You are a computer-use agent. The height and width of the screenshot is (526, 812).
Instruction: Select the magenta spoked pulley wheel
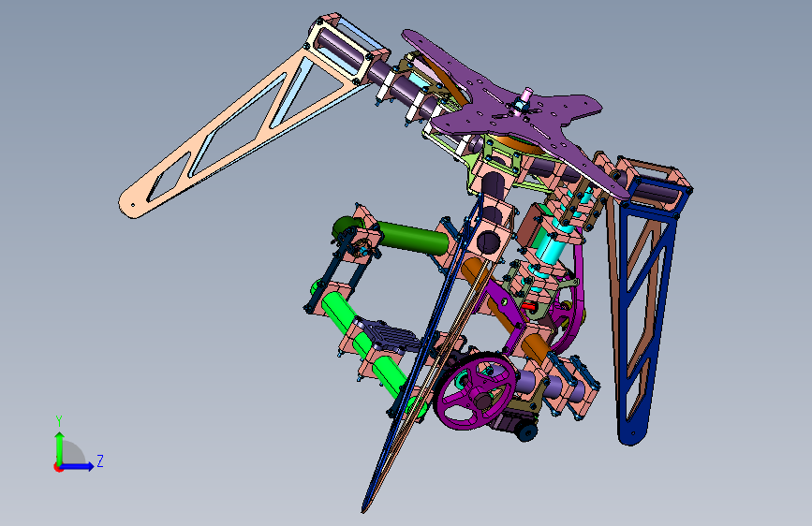476,391
